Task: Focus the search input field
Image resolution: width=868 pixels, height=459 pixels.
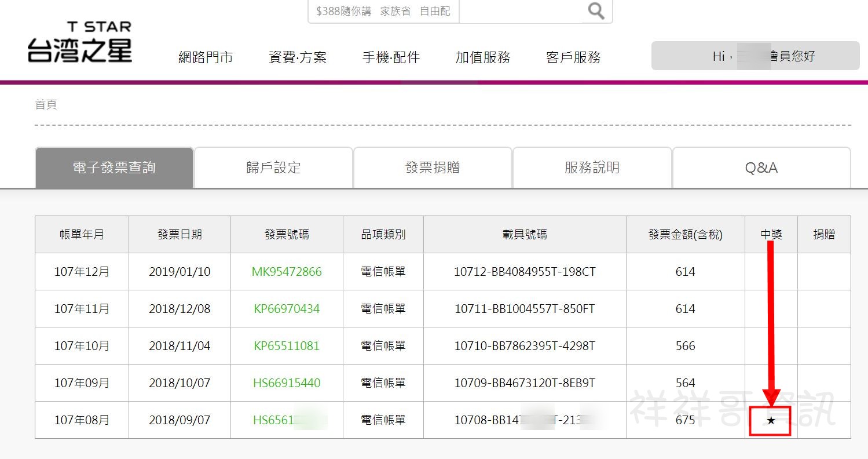Action: point(520,11)
